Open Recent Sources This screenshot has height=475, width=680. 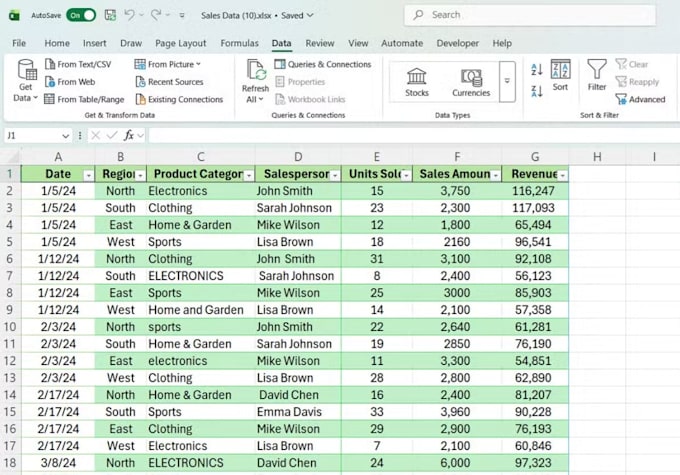pos(169,82)
